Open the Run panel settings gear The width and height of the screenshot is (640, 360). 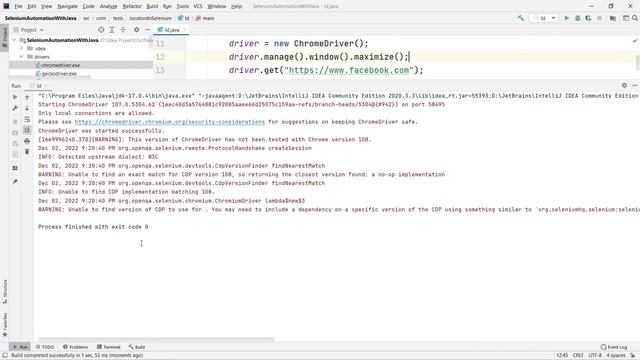(x=624, y=85)
